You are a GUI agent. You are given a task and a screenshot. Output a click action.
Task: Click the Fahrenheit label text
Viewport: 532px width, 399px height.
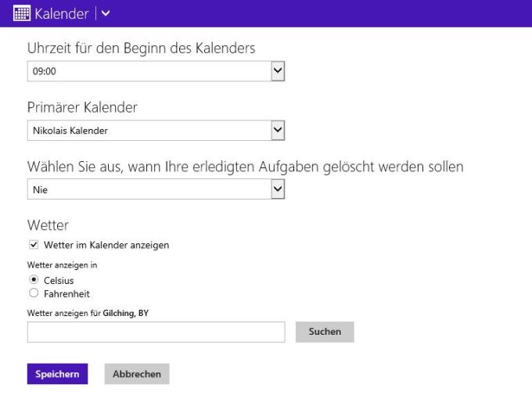[66, 294]
